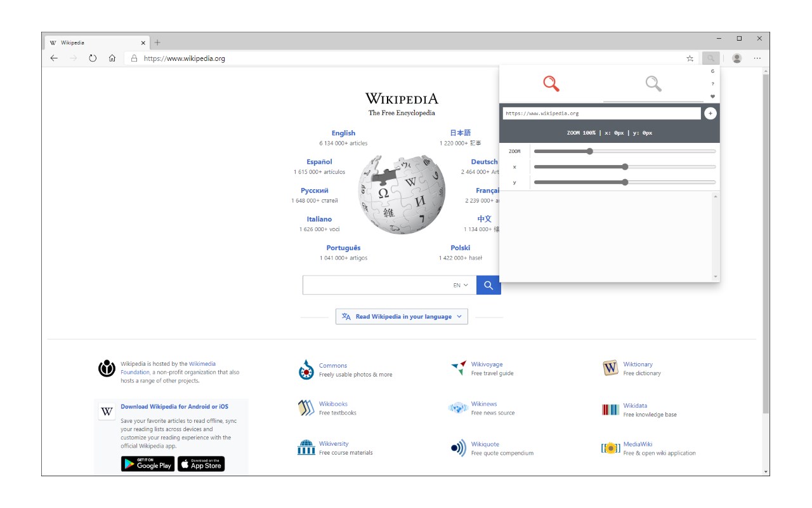Viewport: 812px width, 508px height.
Task: Click the zoom extension toolbar icon
Action: (x=711, y=58)
